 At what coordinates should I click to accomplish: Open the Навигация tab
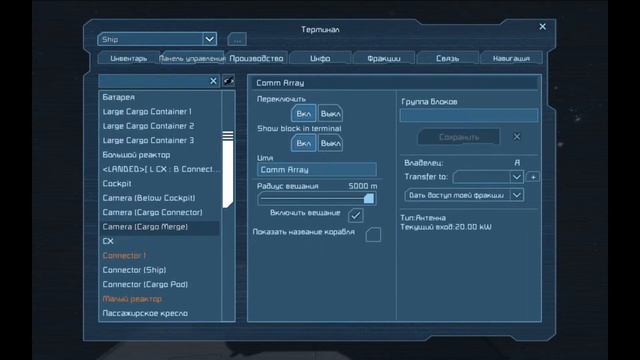[511, 58]
